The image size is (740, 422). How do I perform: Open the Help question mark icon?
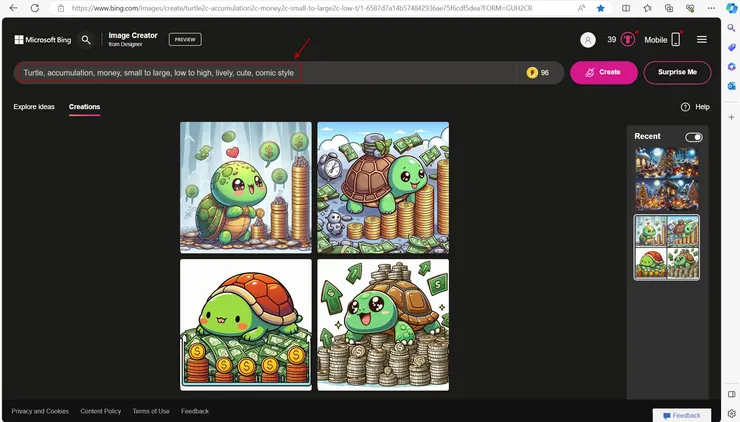[685, 107]
